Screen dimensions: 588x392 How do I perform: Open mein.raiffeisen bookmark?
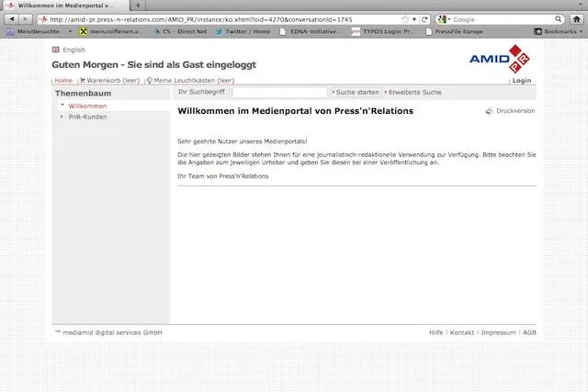click(x=109, y=31)
